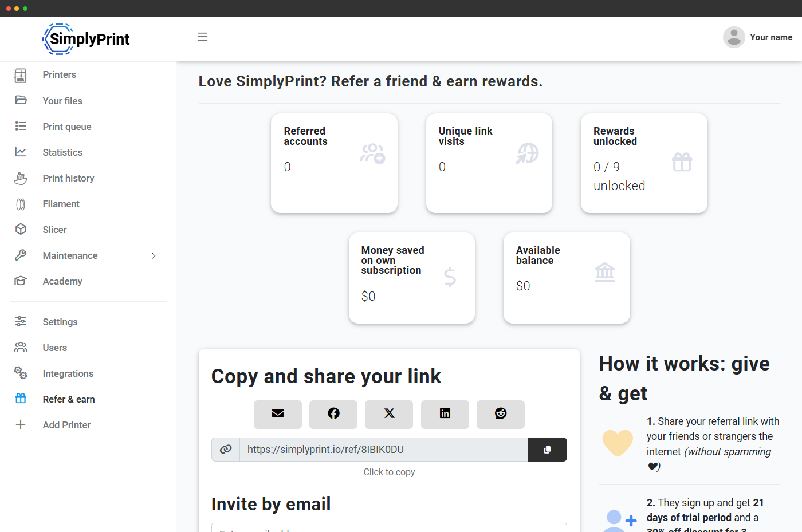Screen dimensions: 802x532
Task: Click the Print history ship icon
Action: pos(21,178)
